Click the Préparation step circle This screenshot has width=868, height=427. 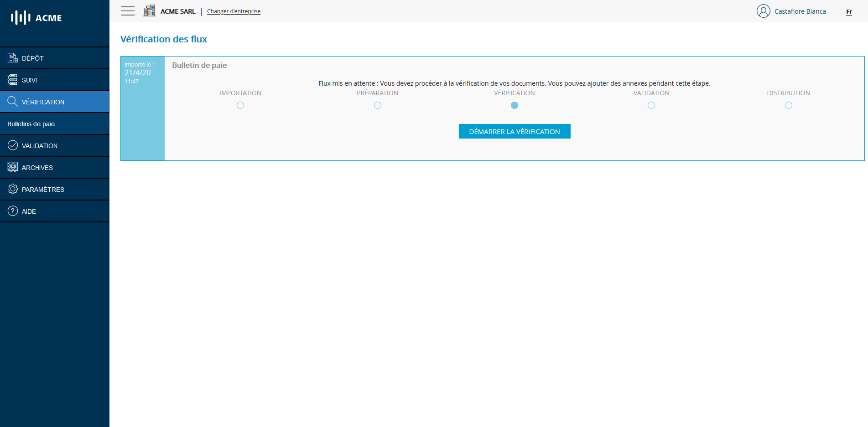(x=378, y=105)
